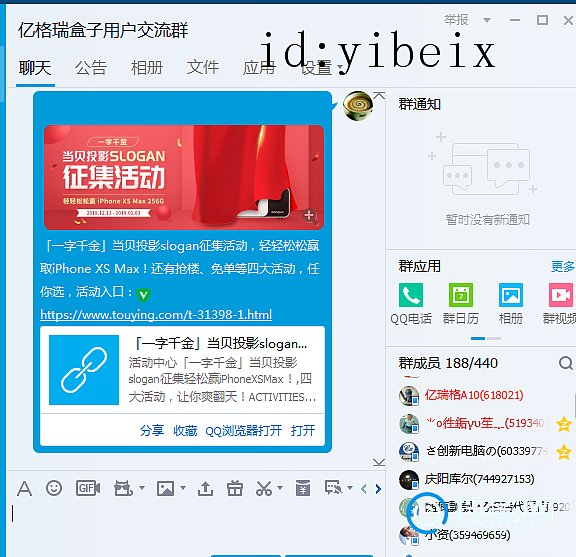Show next toolbar items with right arrow
Screen dimensions: 576x557
click(378, 489)
